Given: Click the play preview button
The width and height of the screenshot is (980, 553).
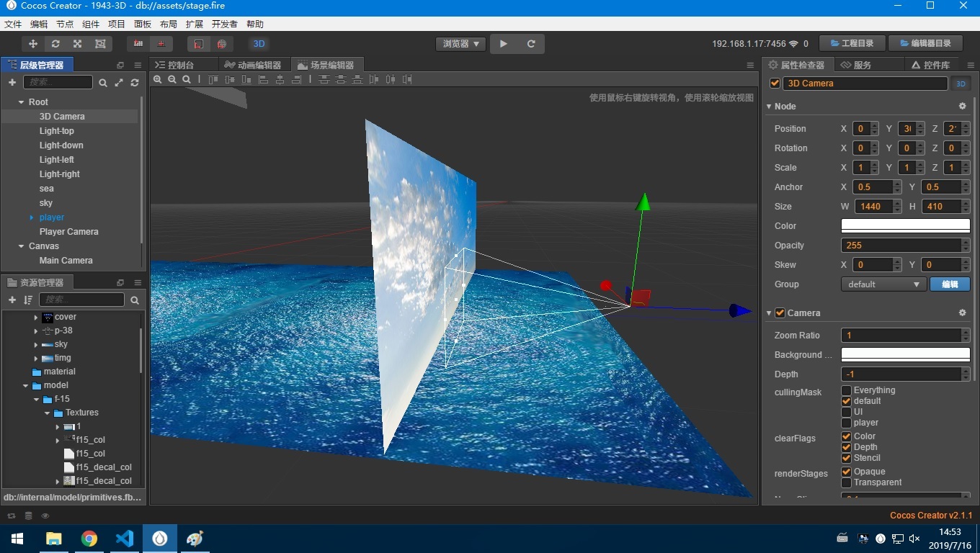Looking at the screenshot, I should [504, 44].
